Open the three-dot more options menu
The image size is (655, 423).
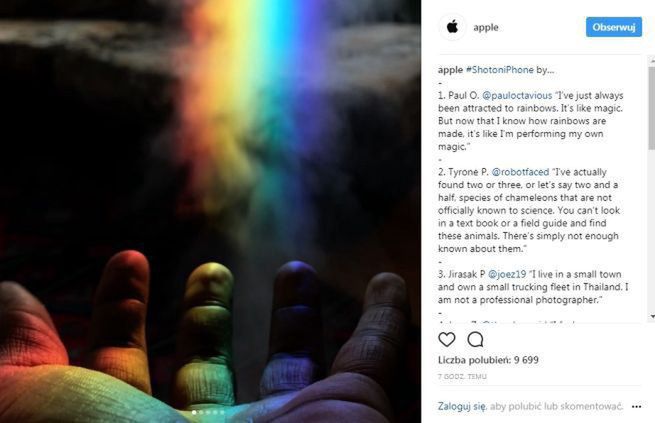[636, 406]
